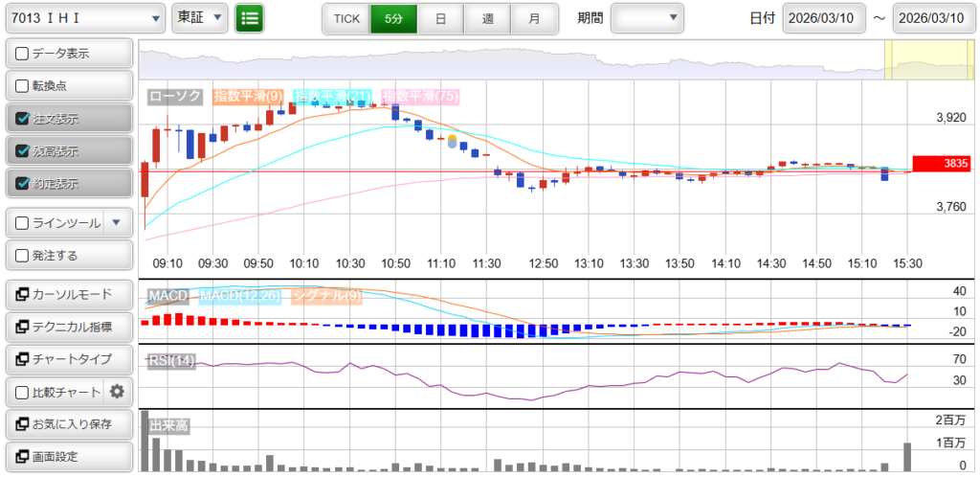Image resolution: width=980 pixels, height=477 pixels.
Task: Click the start date field 2026/03/10
Action: [824, 18]
